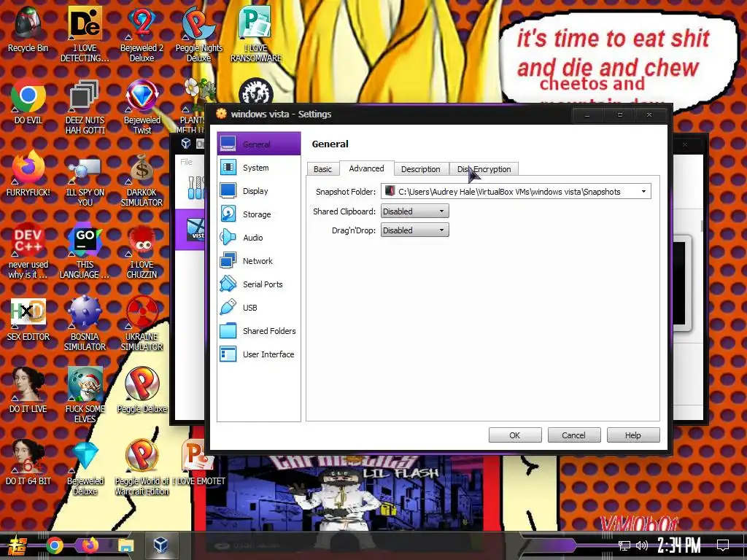The height and width of the screenshot is (560, 747).
Task: Open the Audio settings category
Action: (x=259, y=238)
